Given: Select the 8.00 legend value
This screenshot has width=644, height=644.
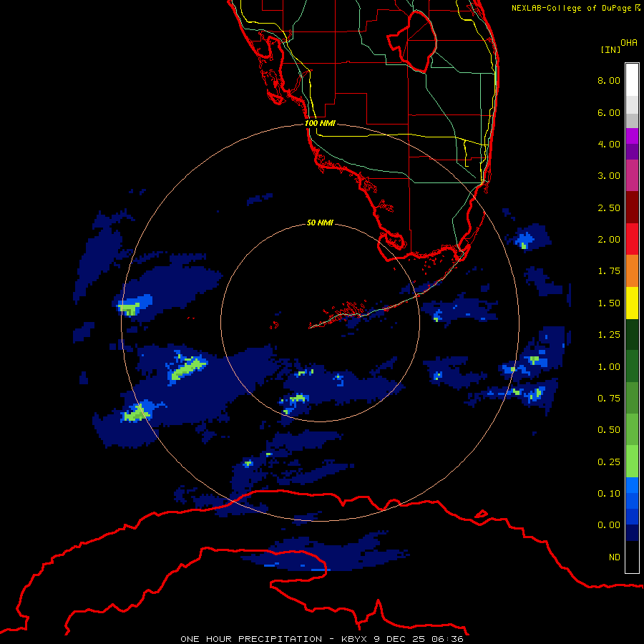Looking at the screenshot, I should pyautogui.click(x=609, y=80).
